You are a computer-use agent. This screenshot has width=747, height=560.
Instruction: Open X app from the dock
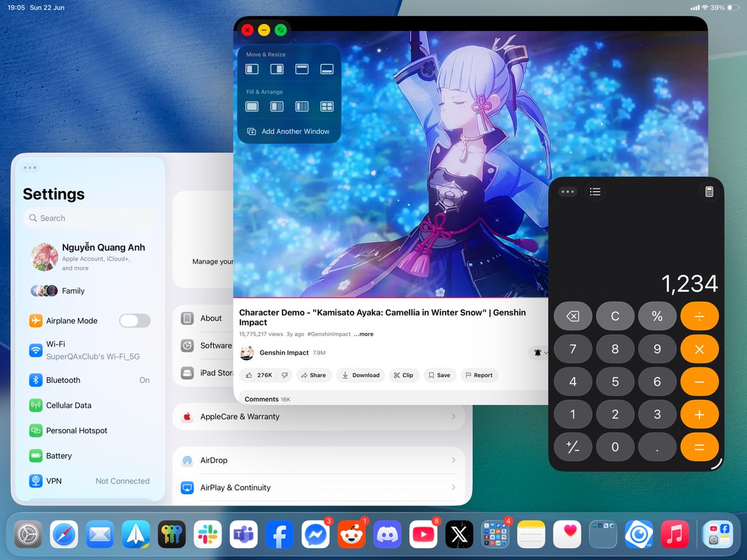459,534
